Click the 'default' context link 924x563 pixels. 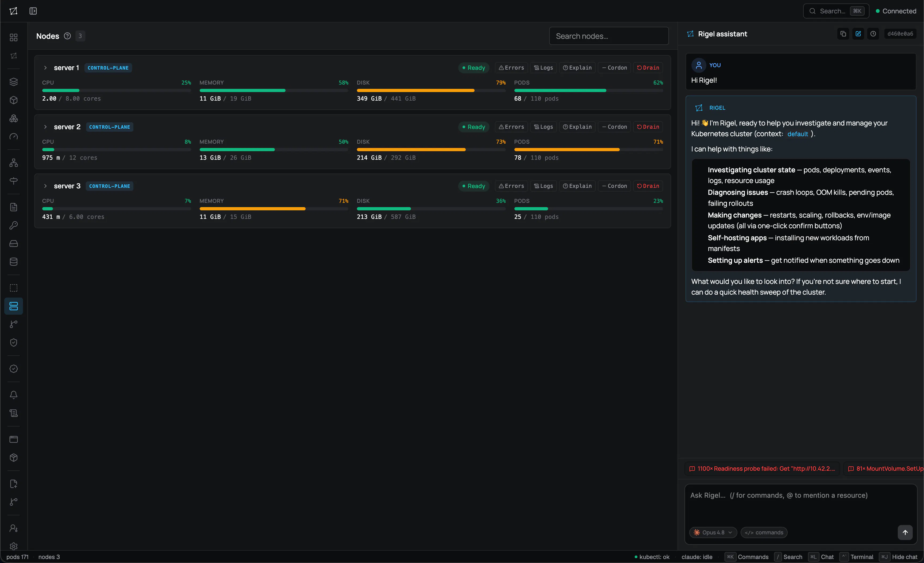click(x=797, y=134)
